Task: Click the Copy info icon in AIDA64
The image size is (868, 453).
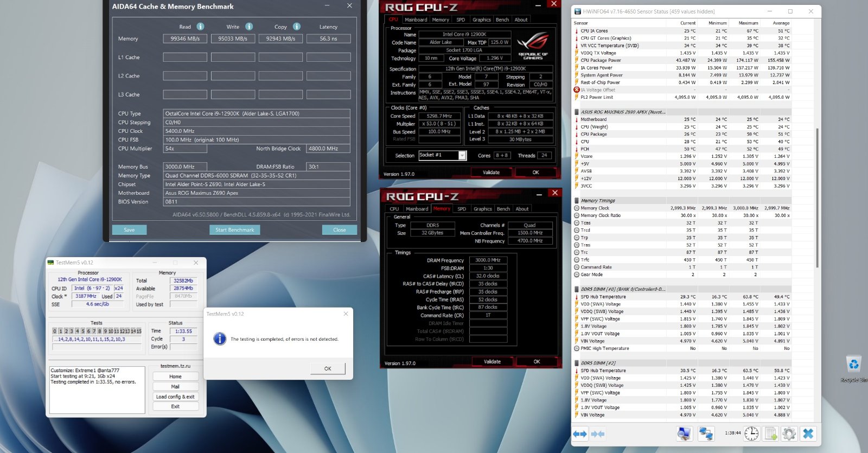Action: pos(297,27)
